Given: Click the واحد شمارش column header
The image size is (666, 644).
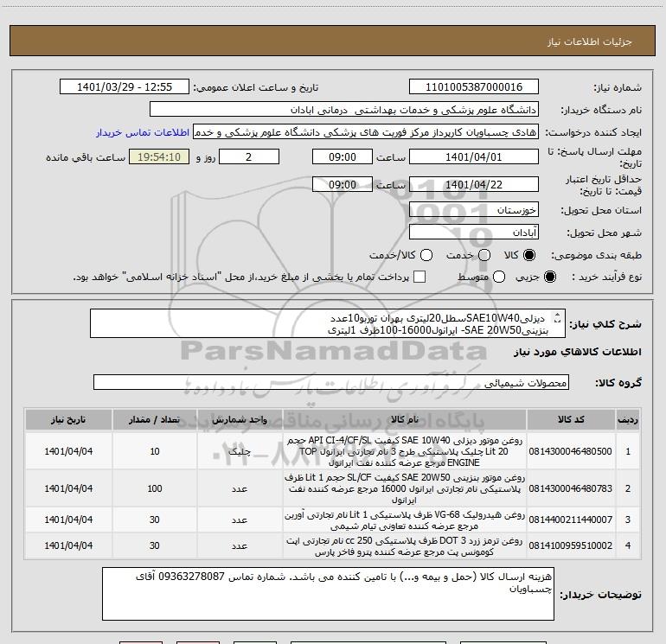Looking at the screenshot, I should point(240,419).
